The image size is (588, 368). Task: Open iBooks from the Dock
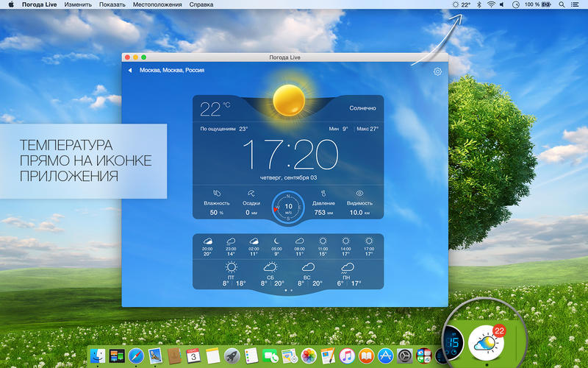[366, 355]
